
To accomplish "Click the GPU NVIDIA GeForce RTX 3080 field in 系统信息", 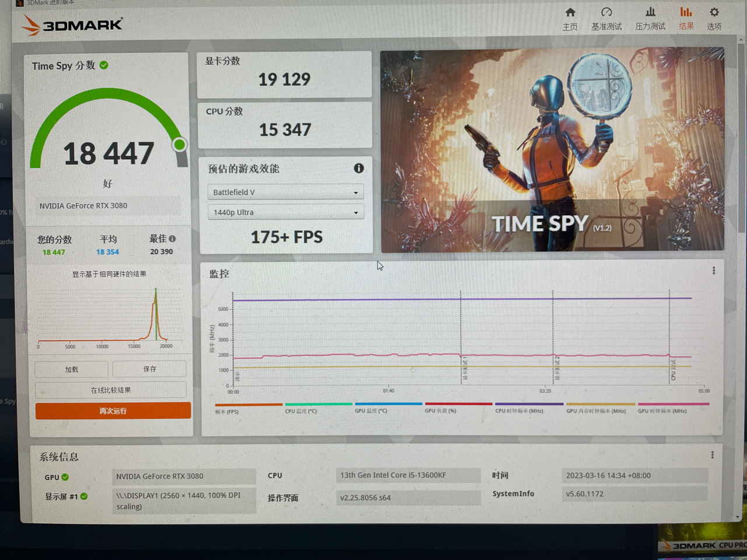I will (x=184, y=477).
